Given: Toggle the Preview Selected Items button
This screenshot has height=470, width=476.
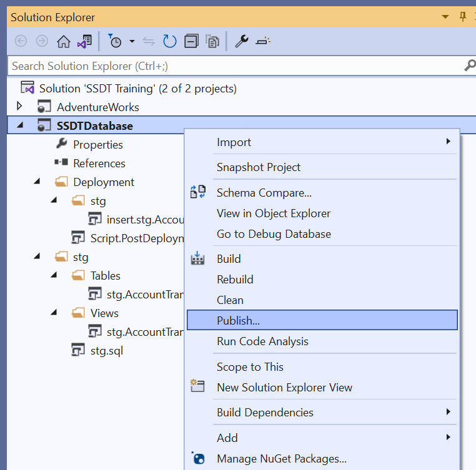Looking at the screenshot, I should click(x=263, y=42).
